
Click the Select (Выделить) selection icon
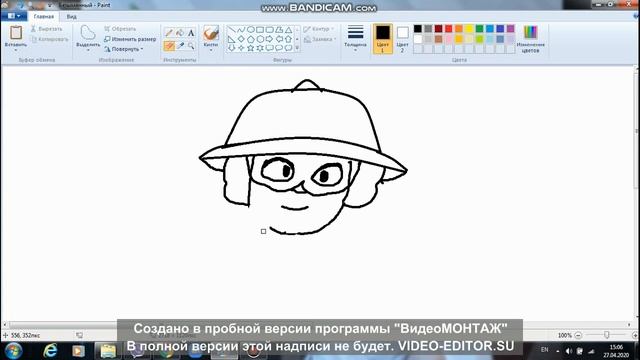(x=88, y=33)
